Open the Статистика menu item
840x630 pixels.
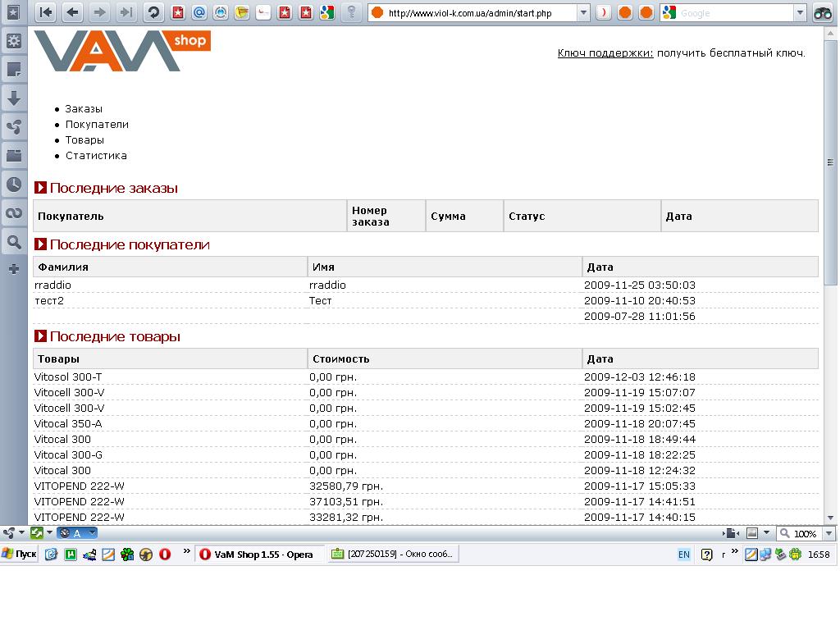tap(96, 156)
